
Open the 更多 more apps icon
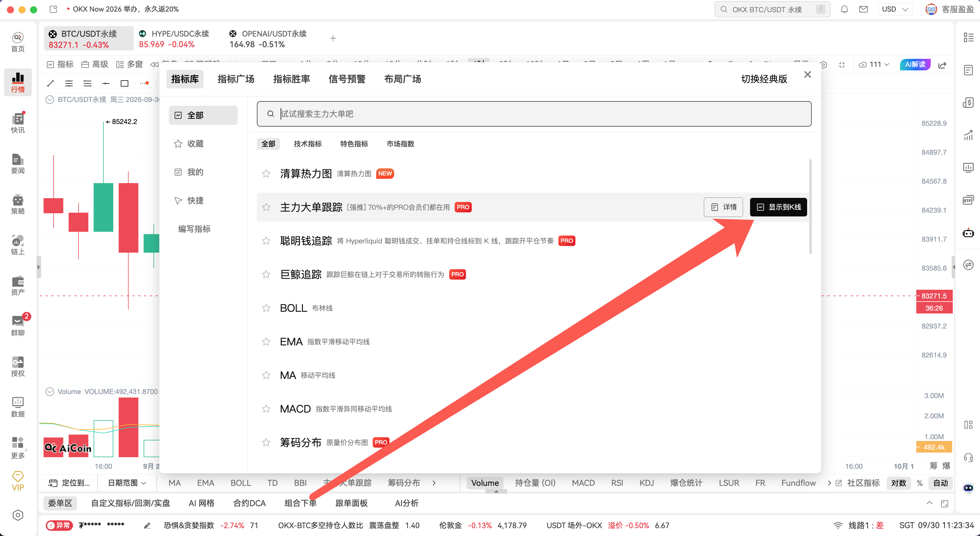18,448
